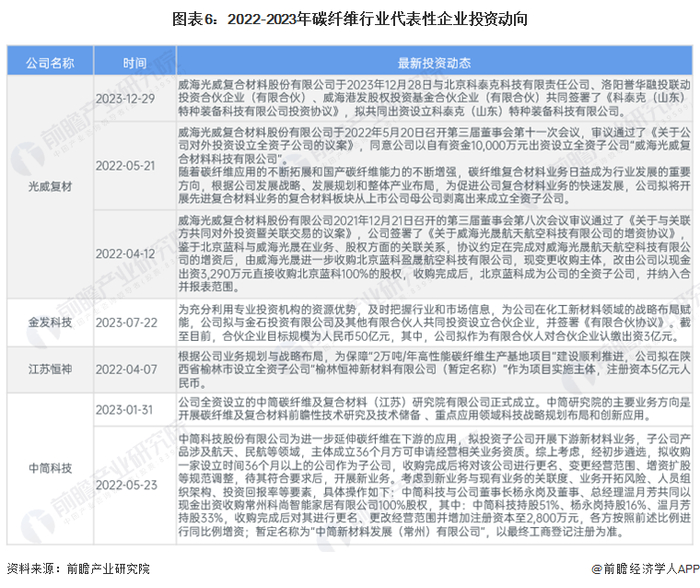Screen dimensions: 700x588
Task: Select the 金发科技 company cell
Action: 50,322
